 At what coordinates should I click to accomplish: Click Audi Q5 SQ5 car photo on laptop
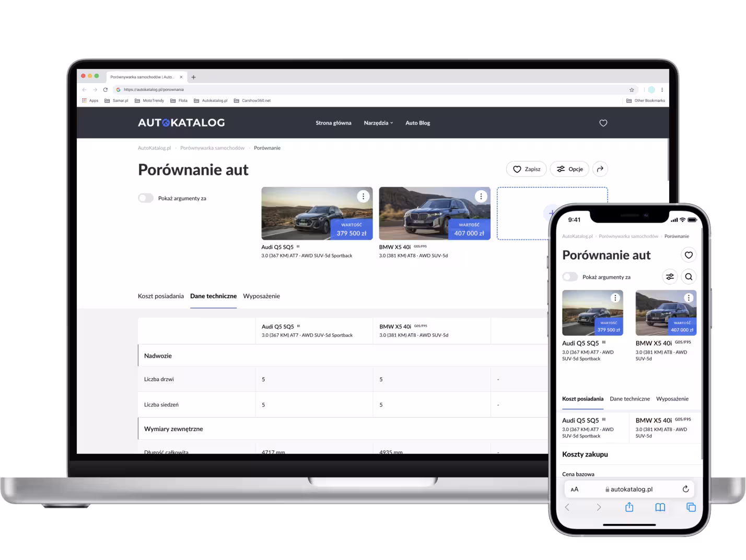317,213
